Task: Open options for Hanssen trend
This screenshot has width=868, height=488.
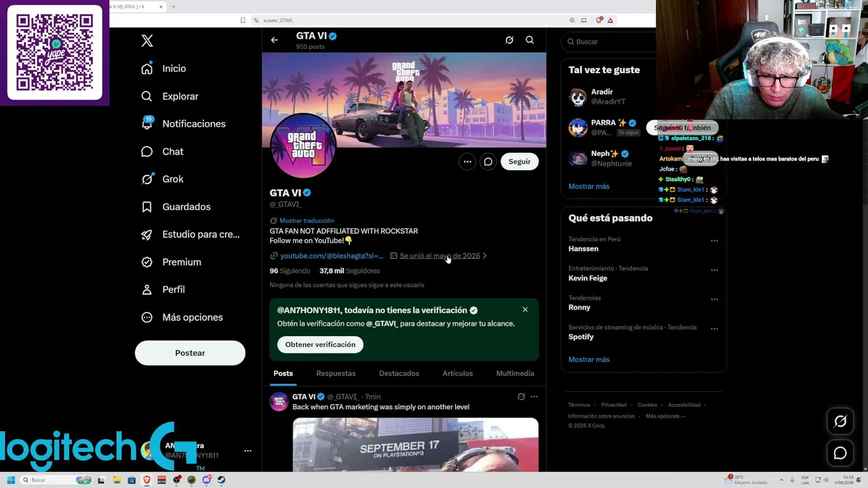Action: tap(714, 241)
